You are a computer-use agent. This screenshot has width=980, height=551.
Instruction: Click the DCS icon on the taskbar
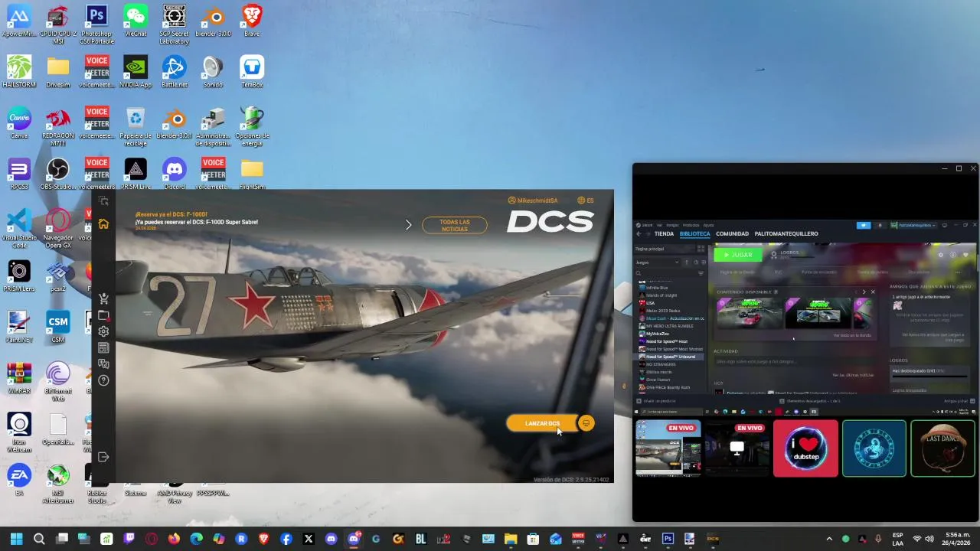pyautogui.click(x=712, y=539)
